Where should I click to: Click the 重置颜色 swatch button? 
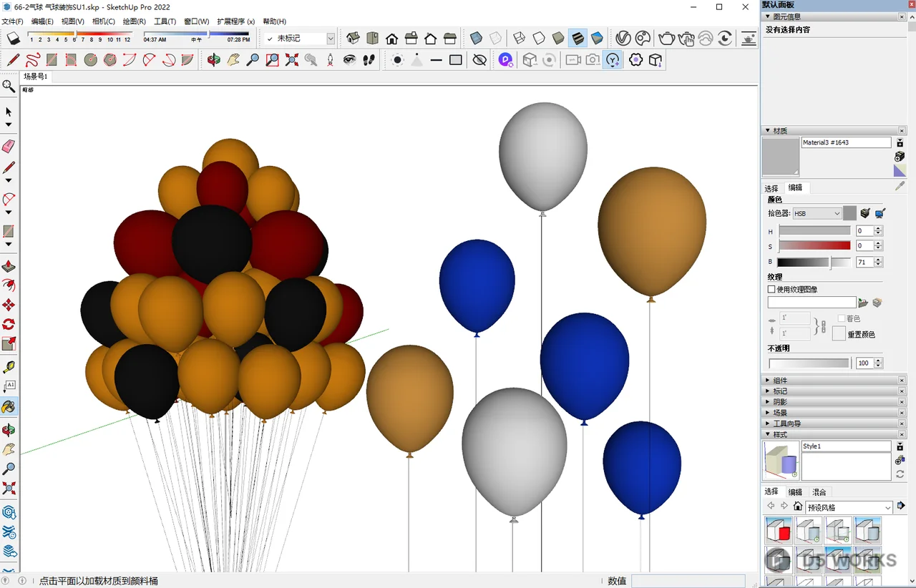(839, 333)
